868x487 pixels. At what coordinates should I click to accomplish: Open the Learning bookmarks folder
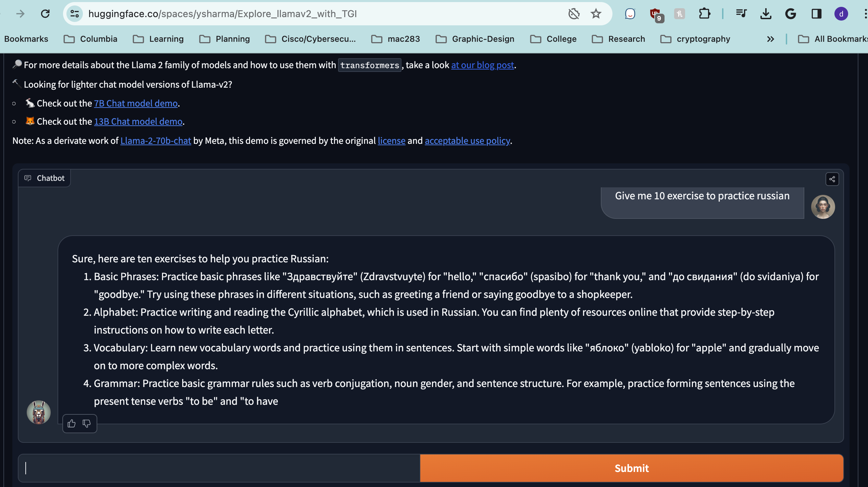[x=158, y=39]
